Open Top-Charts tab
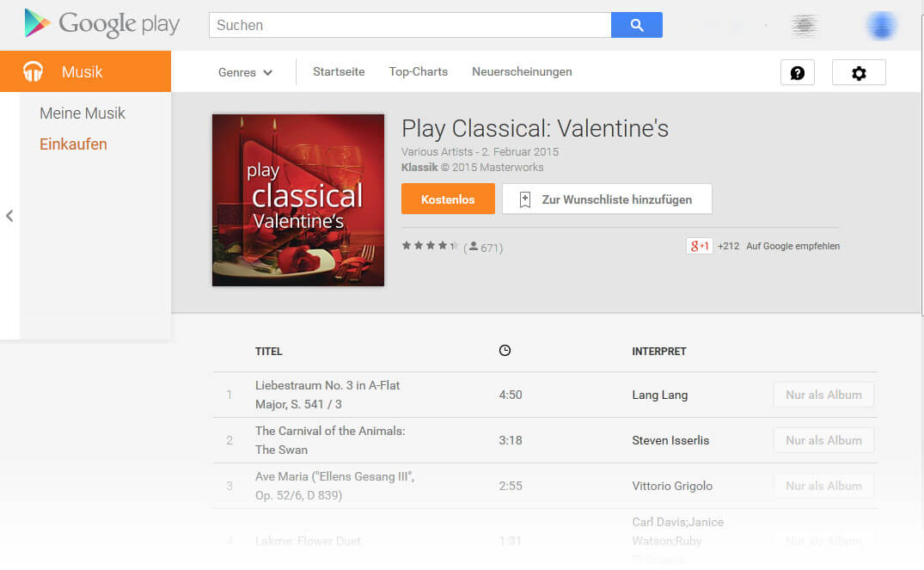Viewport: 924px width, 570px height. pos(419,71)
